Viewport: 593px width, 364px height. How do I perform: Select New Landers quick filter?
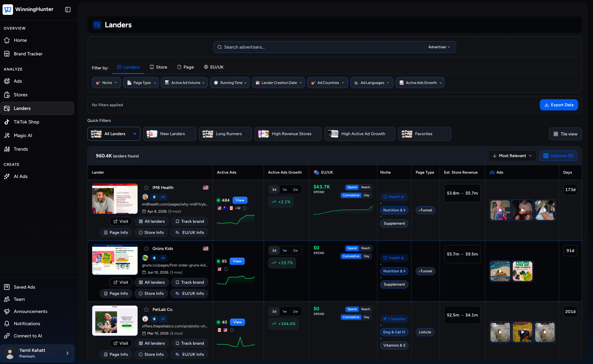tap(170, 134)
